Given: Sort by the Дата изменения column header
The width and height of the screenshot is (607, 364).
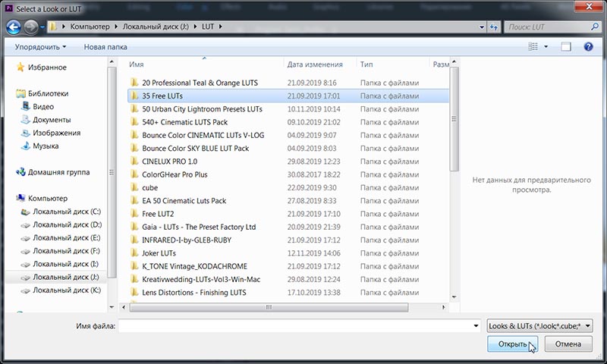Looking at the screenshot, I should pos(315,64).
